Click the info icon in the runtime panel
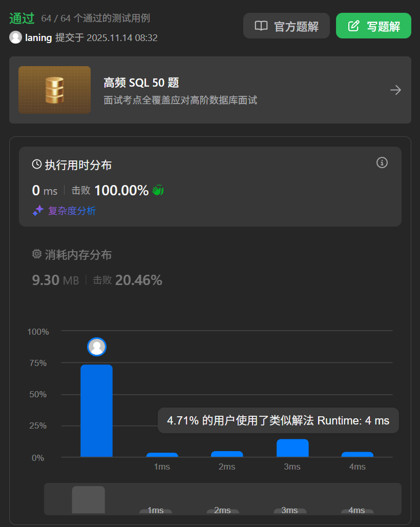The width and height of the screenshot is (420, 527). [x=382, y=163]
